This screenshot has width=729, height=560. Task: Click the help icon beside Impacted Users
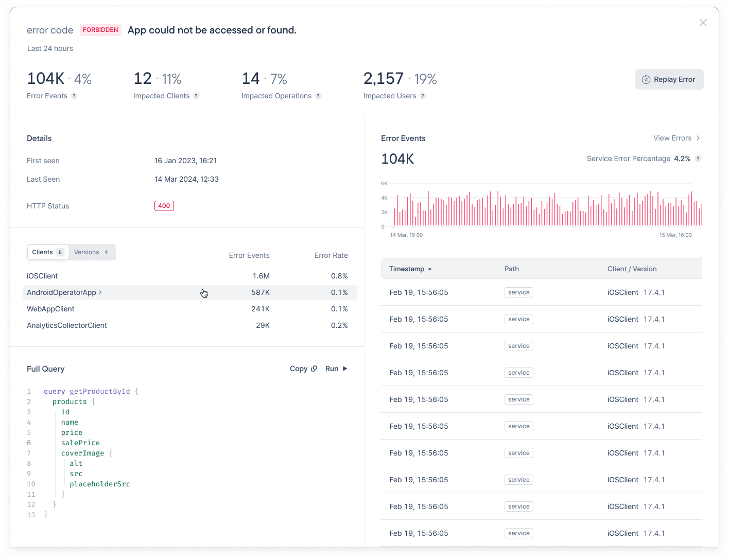[423, 96]
